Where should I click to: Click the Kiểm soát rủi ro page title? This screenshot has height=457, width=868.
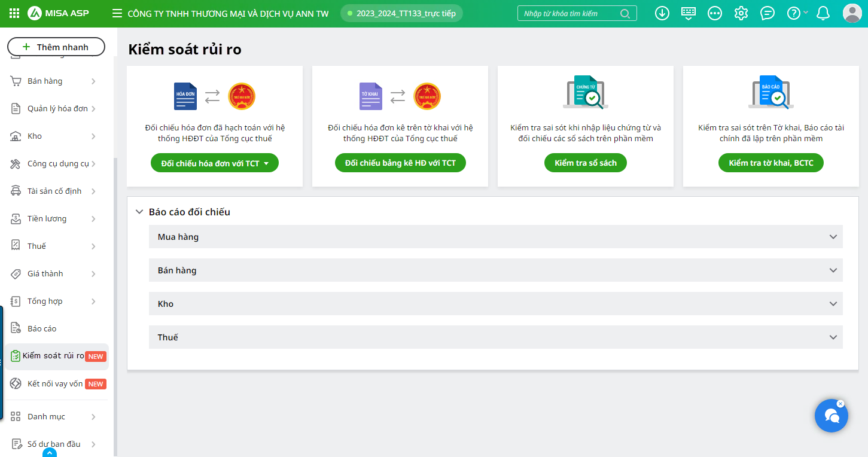pos(185,50)
